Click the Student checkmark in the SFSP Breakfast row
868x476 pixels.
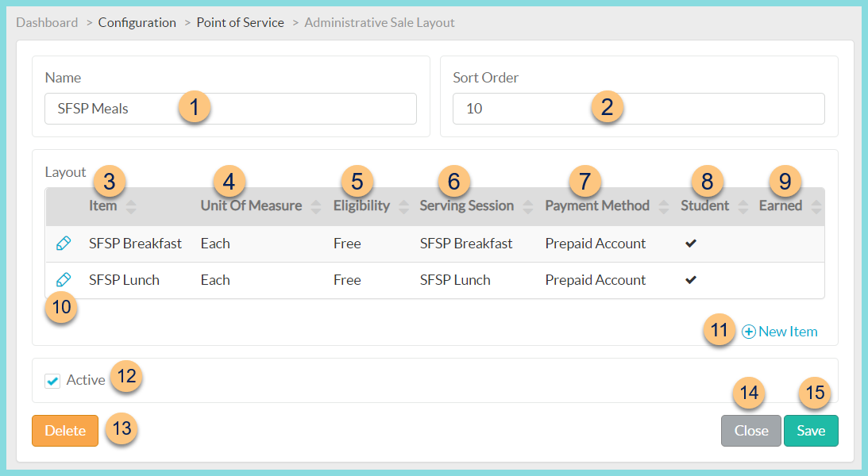click(690, 243)
